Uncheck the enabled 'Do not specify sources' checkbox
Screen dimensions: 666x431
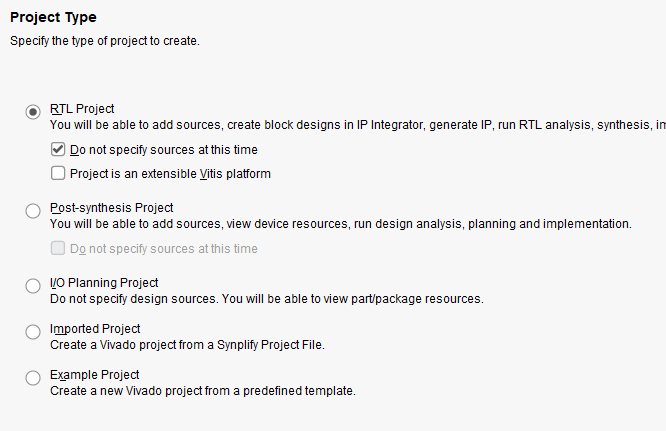coord(58,150)
